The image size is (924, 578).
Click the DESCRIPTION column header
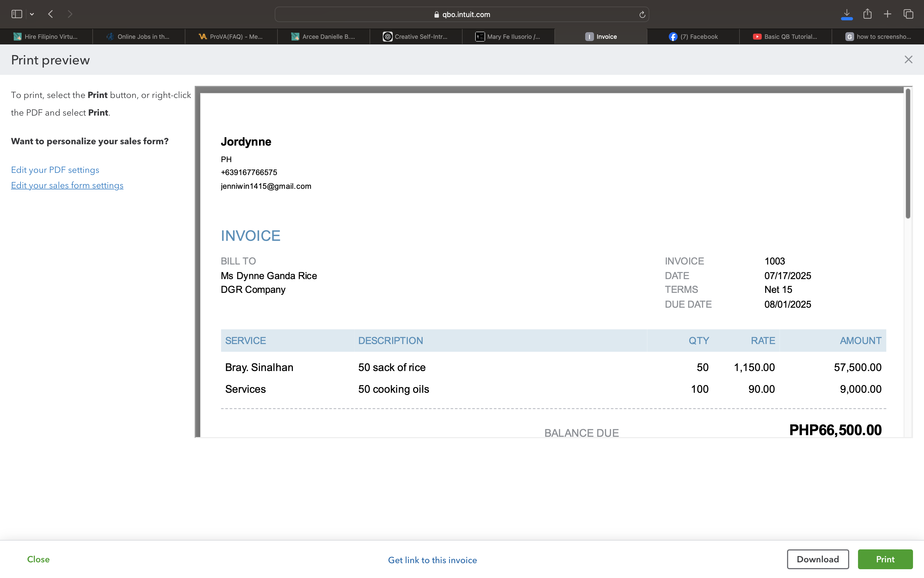point(391,341)
